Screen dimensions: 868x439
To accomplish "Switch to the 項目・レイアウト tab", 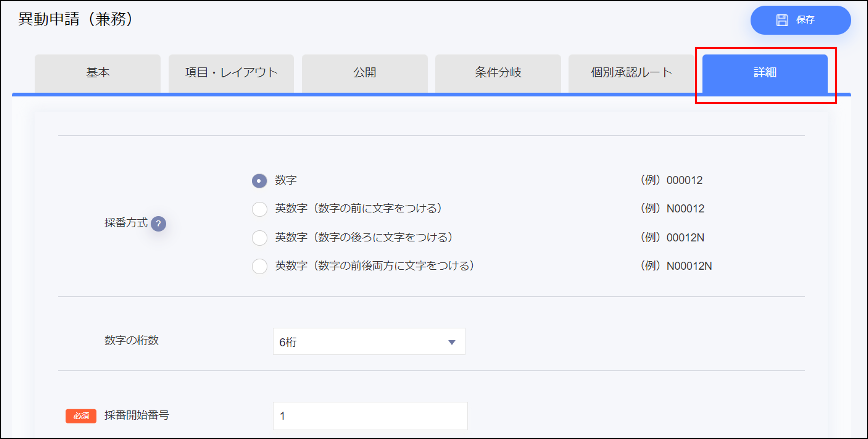I will 231,72.
